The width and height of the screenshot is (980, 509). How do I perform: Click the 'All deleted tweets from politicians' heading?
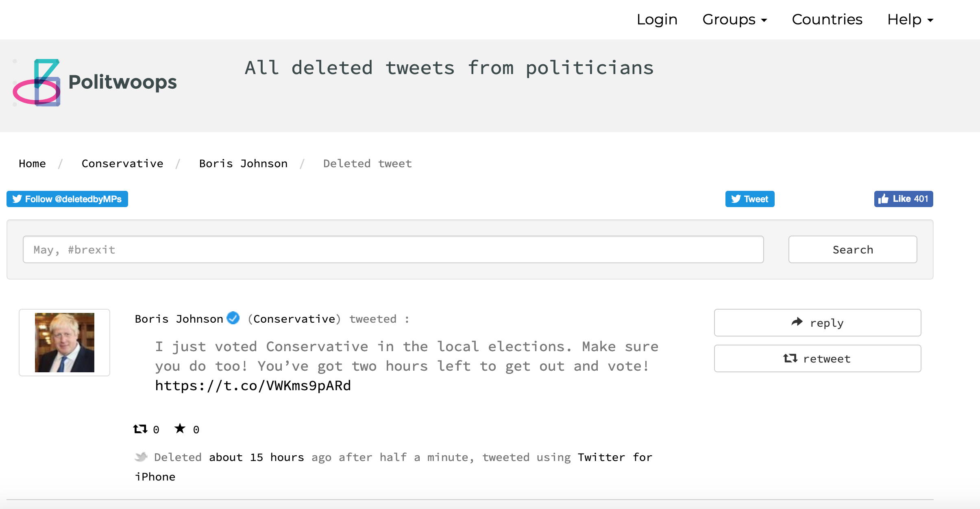click(449, 68)
